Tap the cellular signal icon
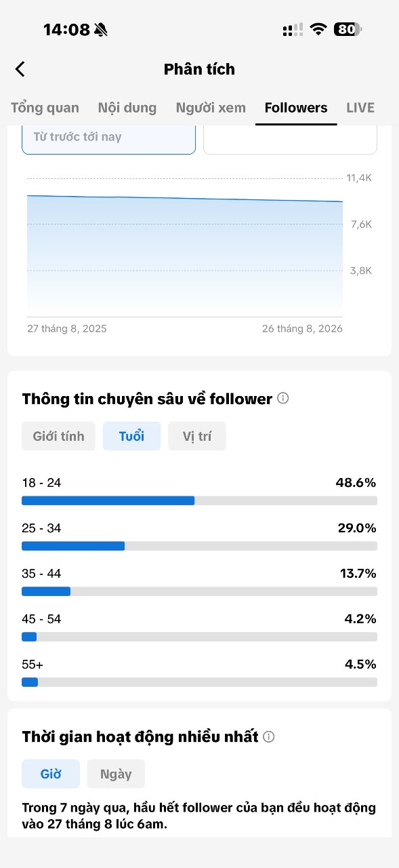The image size is (399, 868). pos(293,30)
